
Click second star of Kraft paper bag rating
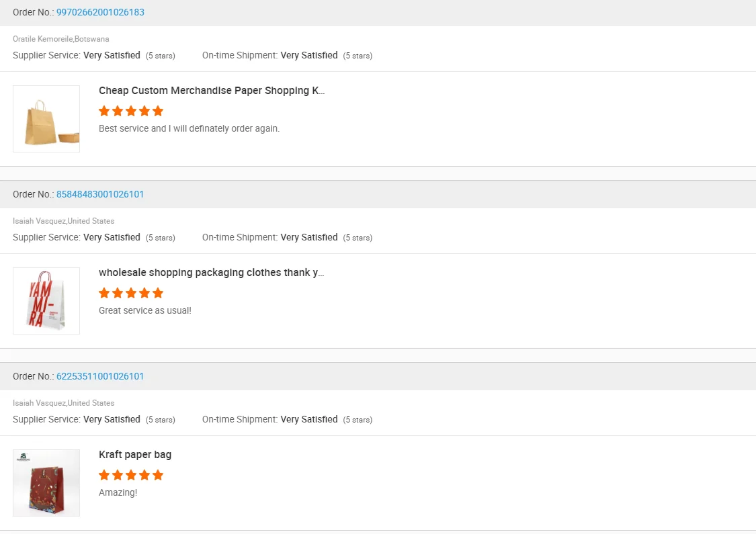click(118, 475)
